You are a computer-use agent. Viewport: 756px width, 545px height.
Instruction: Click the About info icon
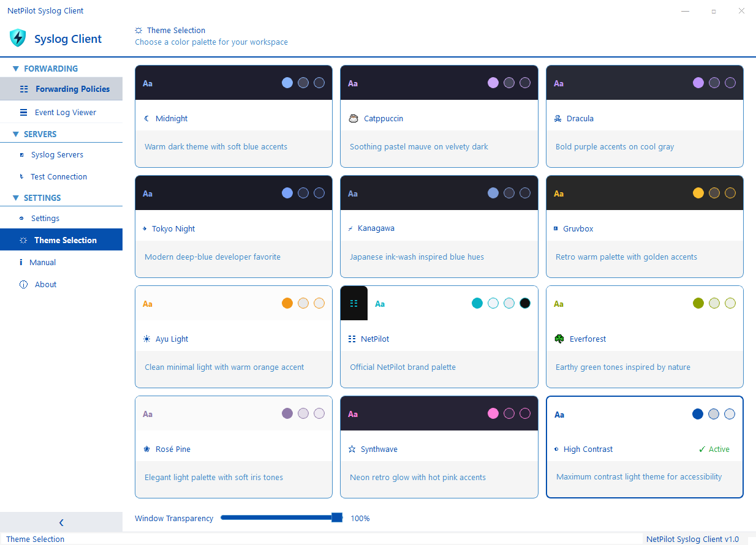coord(23,284)
